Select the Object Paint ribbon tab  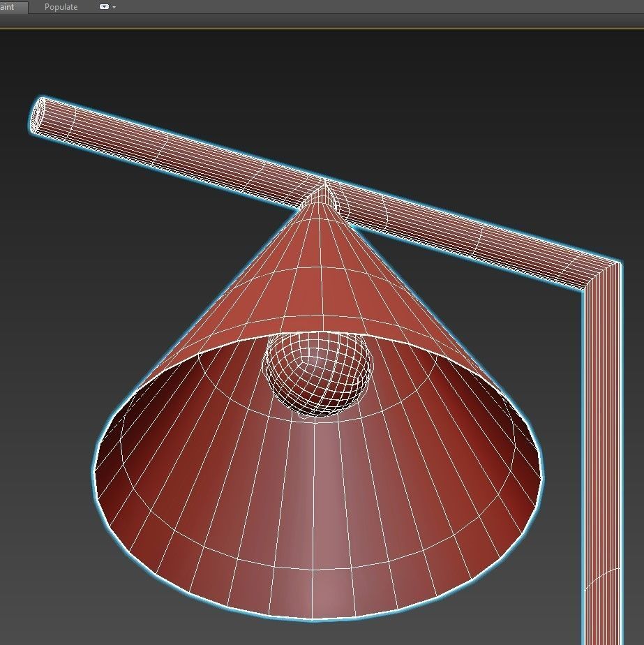pyautogui.click(x=13, y=7)
